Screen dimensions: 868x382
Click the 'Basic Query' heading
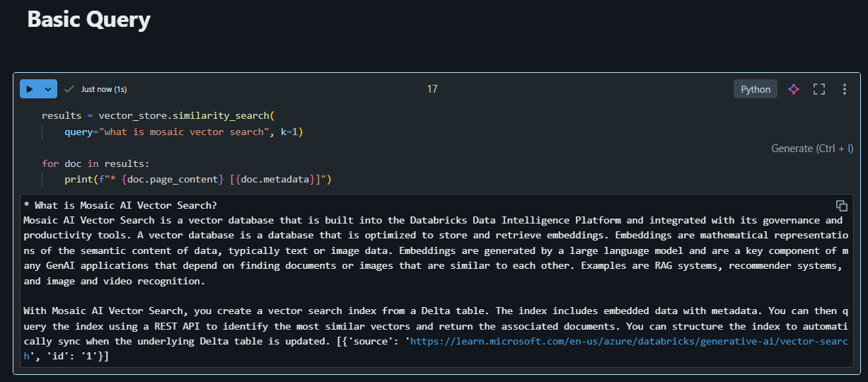(x=88, y=20)
